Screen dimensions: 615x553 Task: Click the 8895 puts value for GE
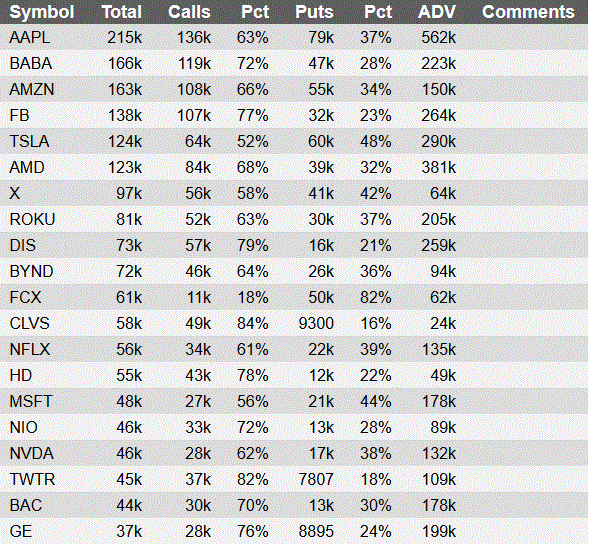(316, 531)
